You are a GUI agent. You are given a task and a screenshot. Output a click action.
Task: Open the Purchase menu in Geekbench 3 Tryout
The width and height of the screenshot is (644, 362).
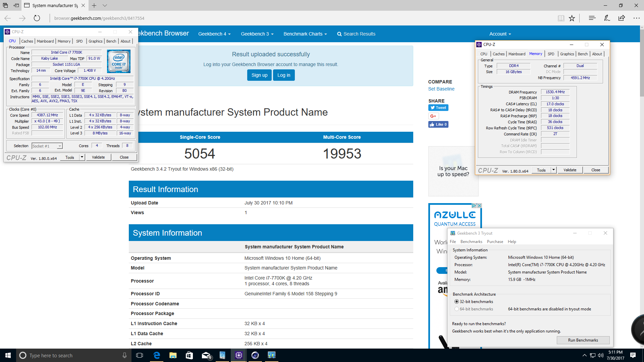coord(495,242)
